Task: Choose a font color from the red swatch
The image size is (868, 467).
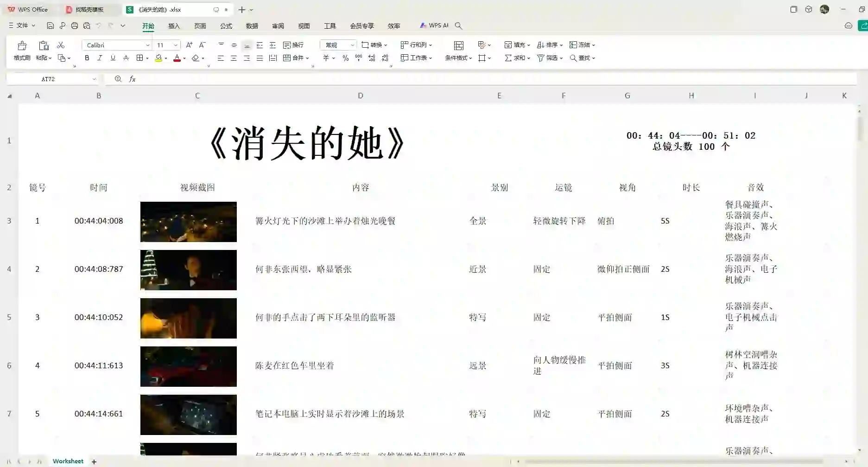Action: click(177, 58)
